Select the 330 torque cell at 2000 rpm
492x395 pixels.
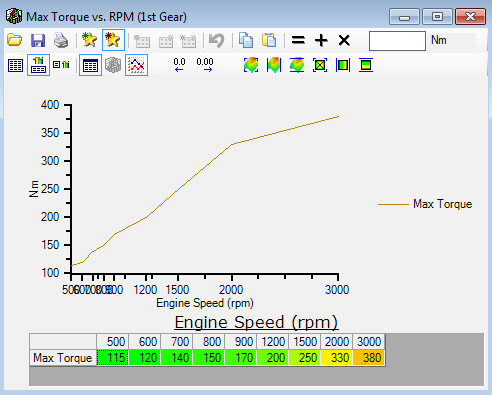[337, 358]
